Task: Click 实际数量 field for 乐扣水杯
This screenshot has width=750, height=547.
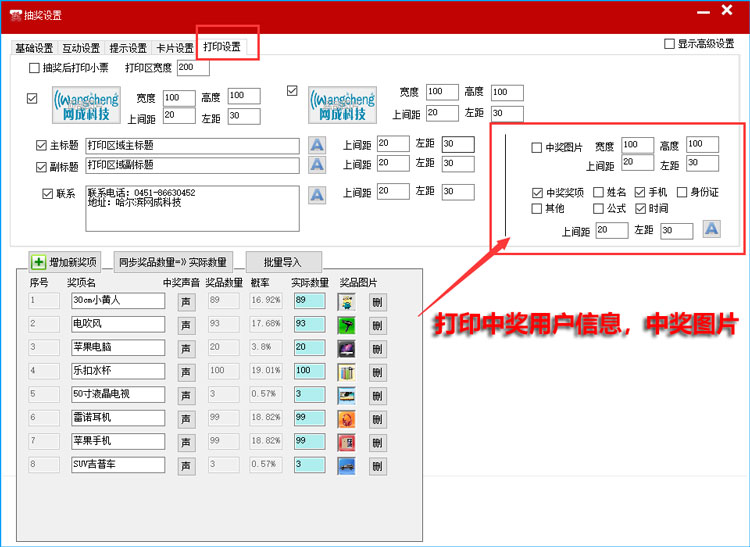Action: (309, 371)
